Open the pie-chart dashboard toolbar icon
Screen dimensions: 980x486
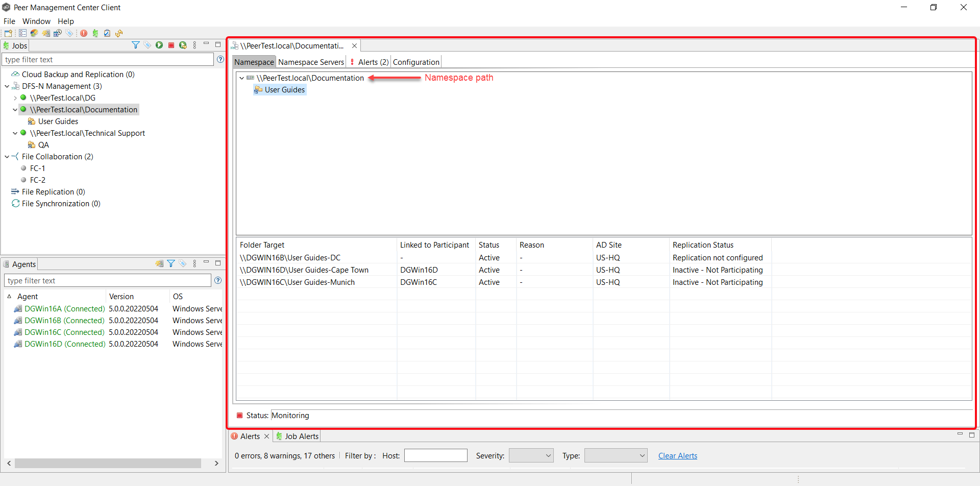pyautogui.click(x=34, y=33)
